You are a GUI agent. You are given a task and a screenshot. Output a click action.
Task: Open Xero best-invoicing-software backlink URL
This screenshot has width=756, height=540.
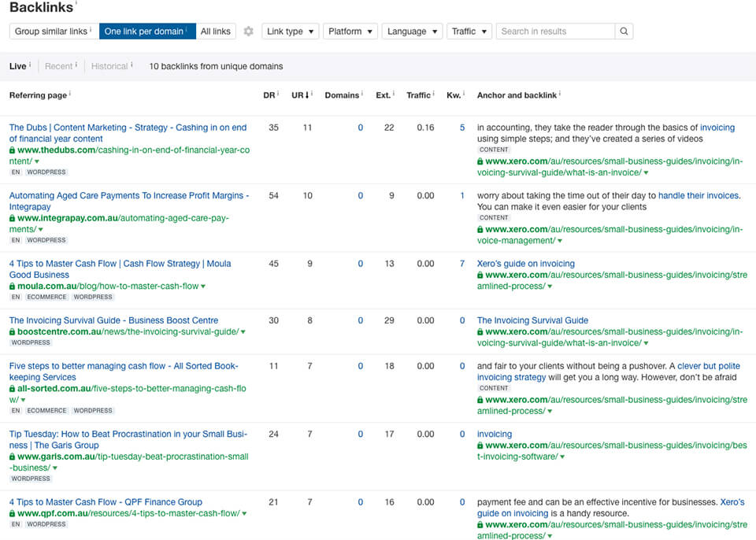(612, 451)
